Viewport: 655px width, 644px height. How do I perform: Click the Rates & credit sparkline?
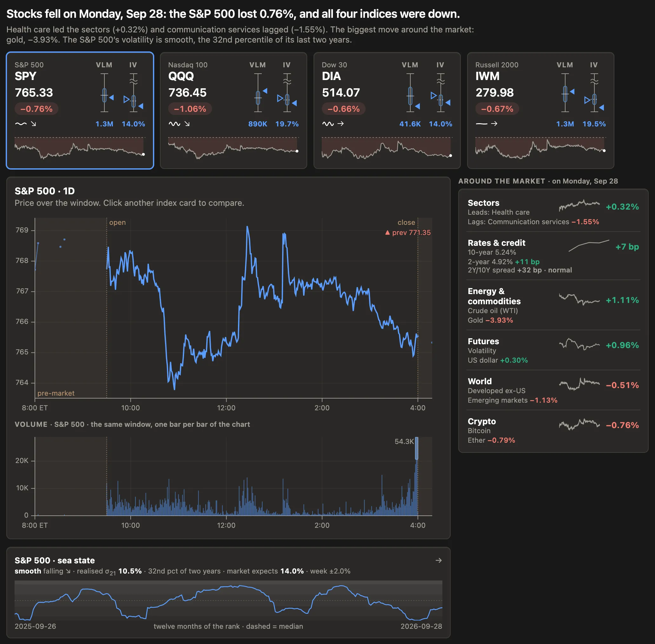click(589, 245)
